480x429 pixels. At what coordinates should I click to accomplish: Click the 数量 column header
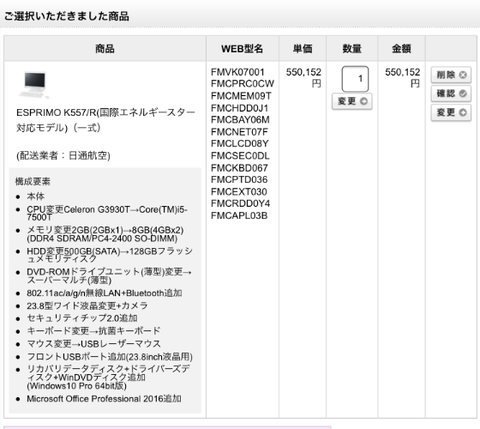coord(352,49)
